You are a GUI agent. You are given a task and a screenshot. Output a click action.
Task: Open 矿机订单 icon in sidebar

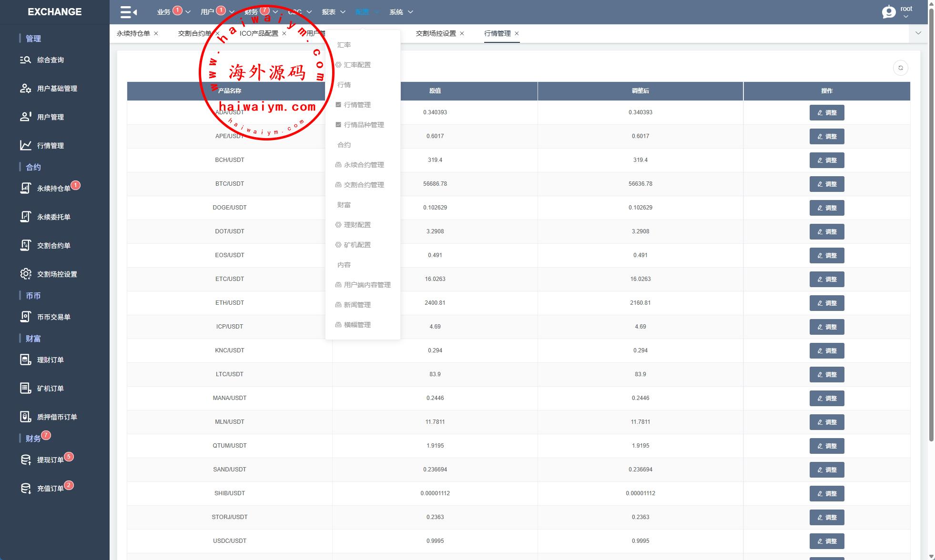coord(25,389)
